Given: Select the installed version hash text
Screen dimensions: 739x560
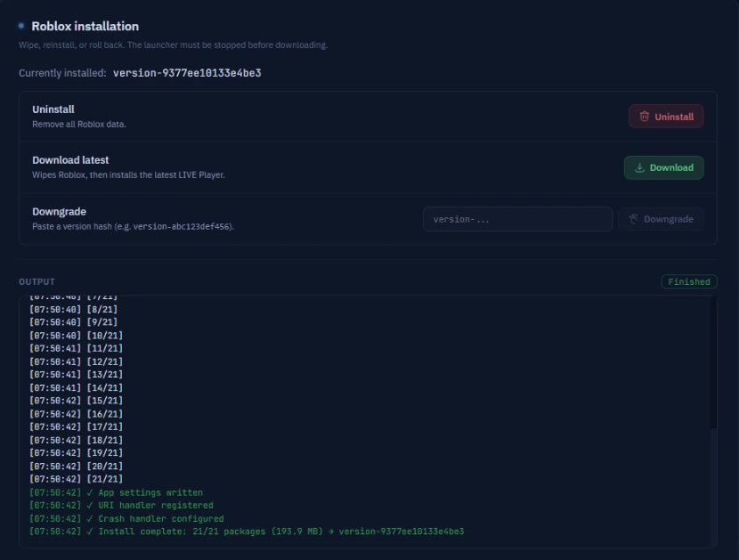Looking at the screenshot, I should [187, 73].
